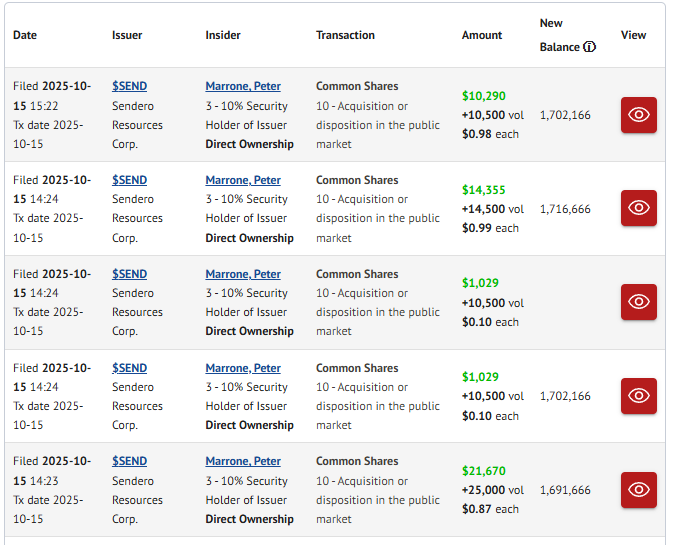Viewport: 674px width, 545px height.
Task: Click the View column header
Action: click(x=633, y=35)
